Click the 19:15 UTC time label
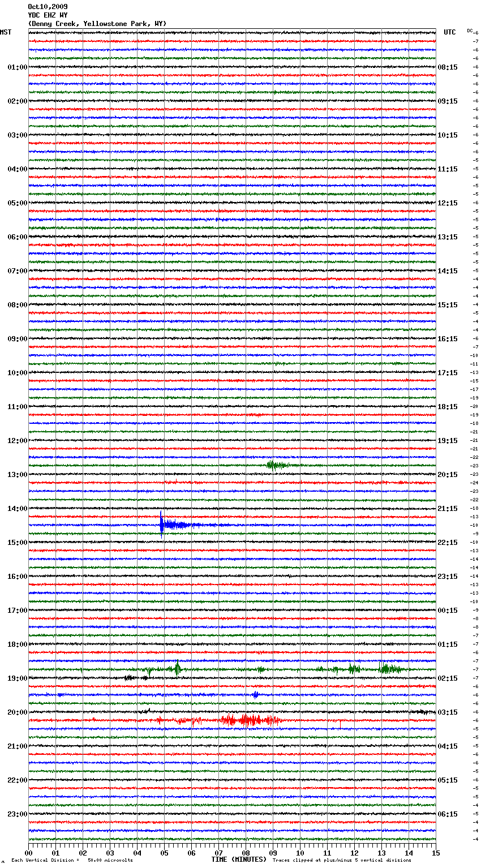 tap(448, 441)
